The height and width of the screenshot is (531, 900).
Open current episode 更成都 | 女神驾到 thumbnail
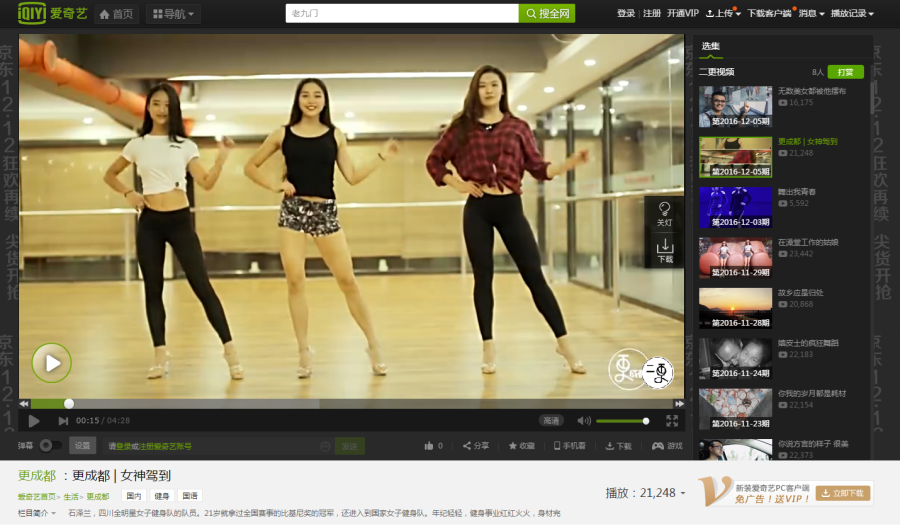click(x=735, y=157)
